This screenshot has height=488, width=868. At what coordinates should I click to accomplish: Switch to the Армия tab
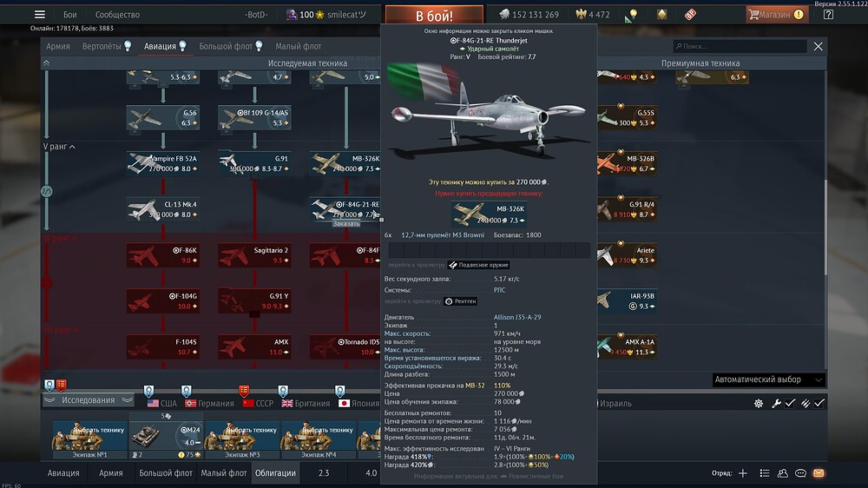[57, 47]
